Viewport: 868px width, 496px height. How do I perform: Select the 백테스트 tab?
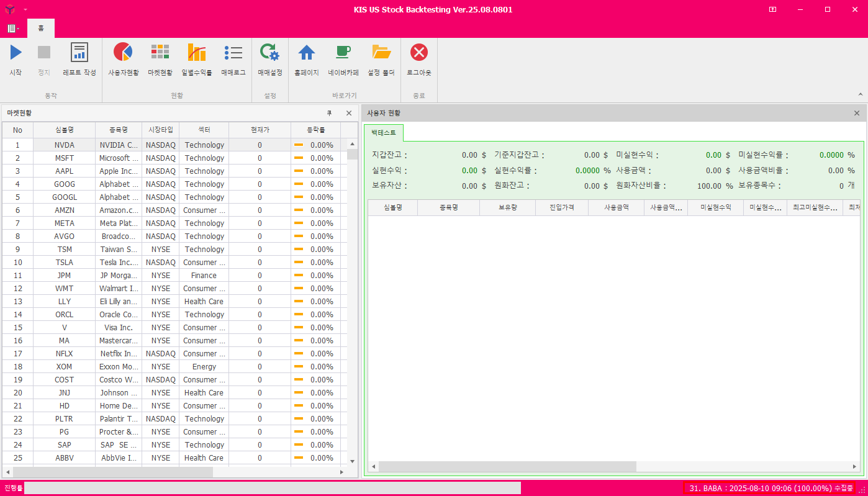click(x=384, y=133)
